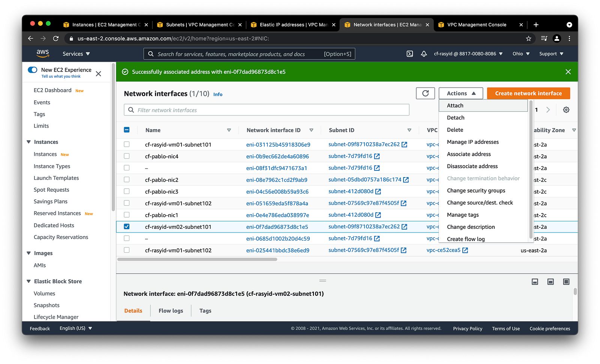Click the browser back arrow

tap(31, 38)
